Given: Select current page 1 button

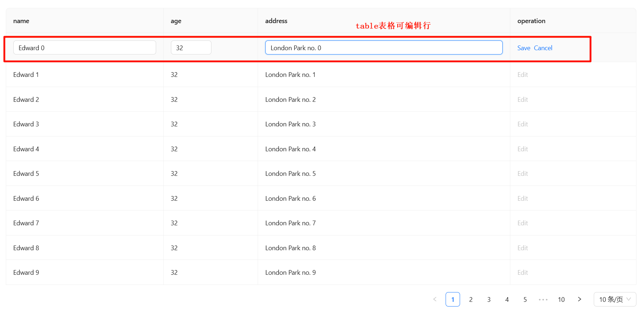Looking at the screenshot, I should (452, 299).
